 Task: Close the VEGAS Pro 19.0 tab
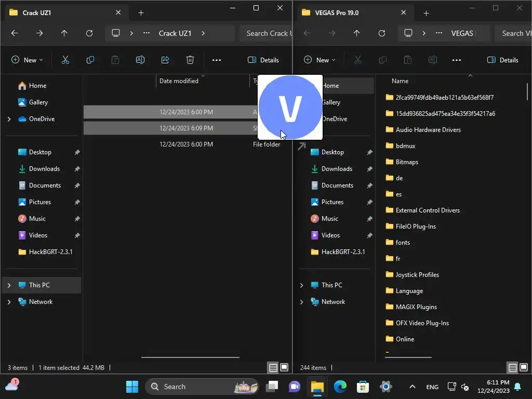pyautogui.click(x=403, y=12)
